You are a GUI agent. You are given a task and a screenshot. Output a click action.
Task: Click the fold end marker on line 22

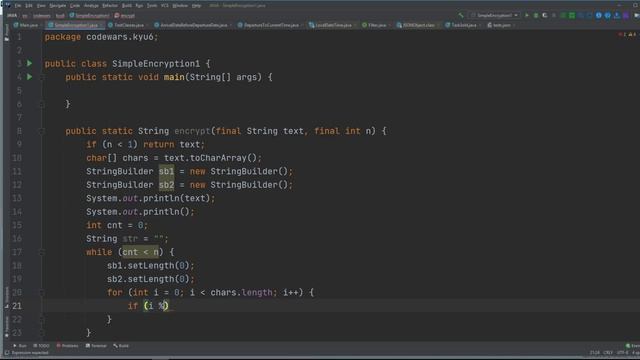click(42, 319)
